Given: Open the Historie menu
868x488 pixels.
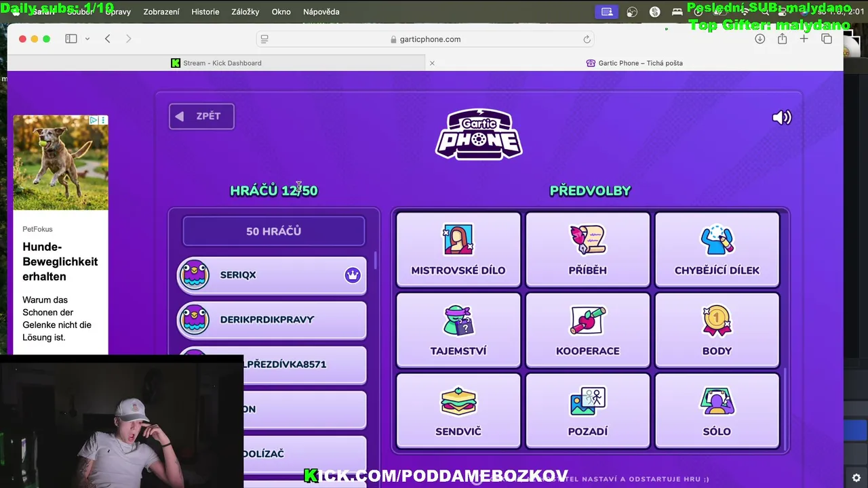Looking at the screenshot, I should click(x=205, y=12).
